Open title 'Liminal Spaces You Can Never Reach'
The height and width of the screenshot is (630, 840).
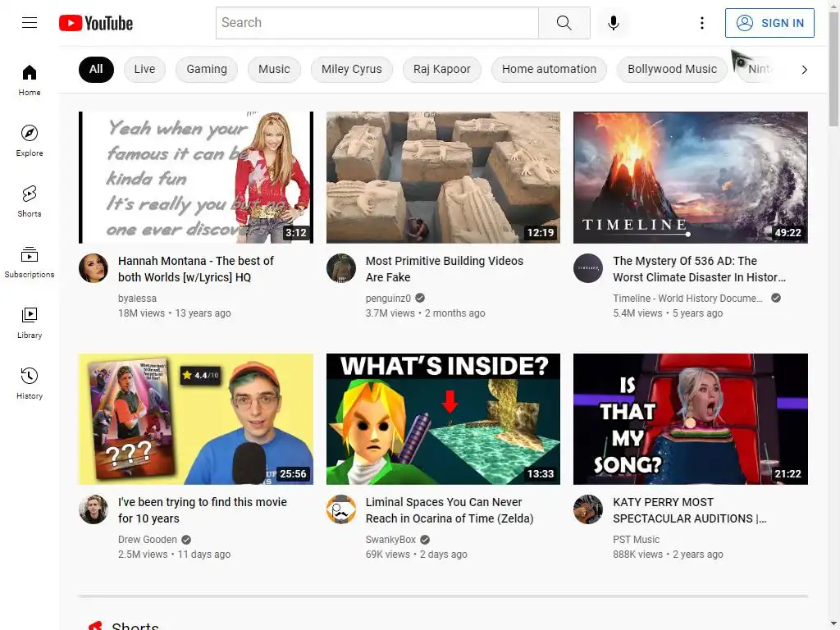pyautogui.click(x=450, y=510)
